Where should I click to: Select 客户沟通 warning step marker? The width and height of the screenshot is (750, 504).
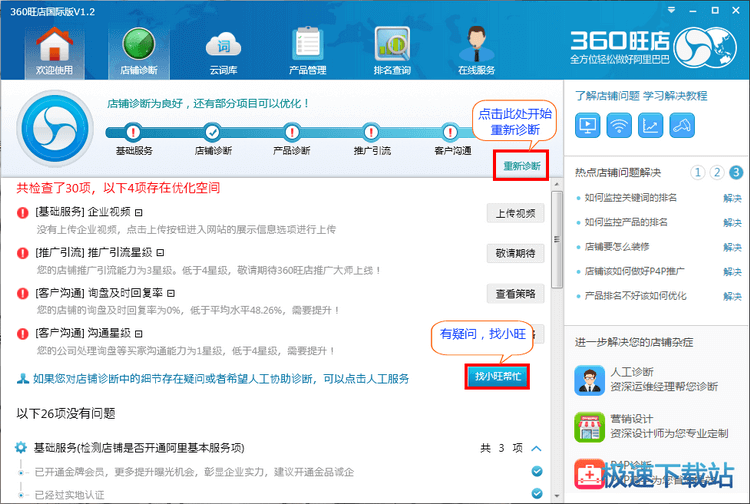pyautogui.click(x=450, y=131)
